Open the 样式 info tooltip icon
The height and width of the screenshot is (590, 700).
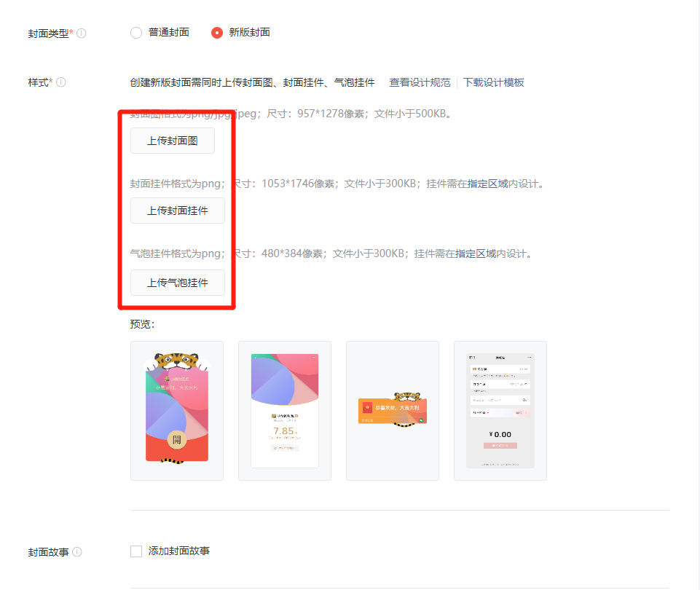(63, 82)
